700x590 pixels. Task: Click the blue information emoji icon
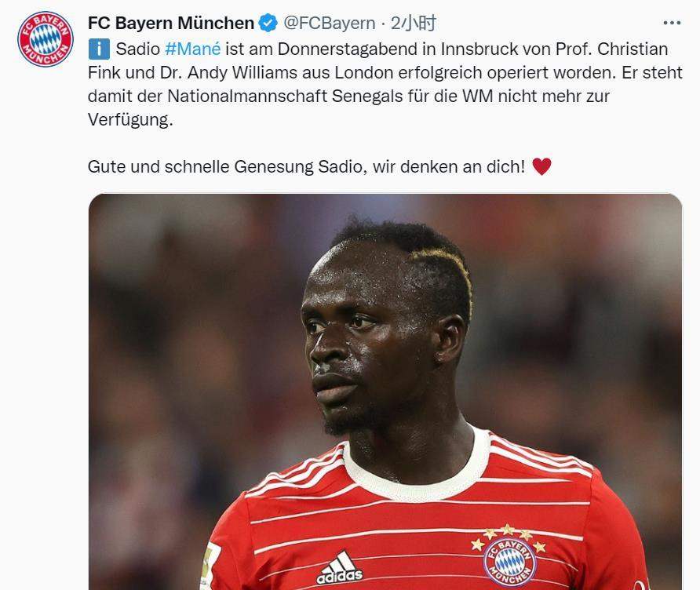click(99, 49)
